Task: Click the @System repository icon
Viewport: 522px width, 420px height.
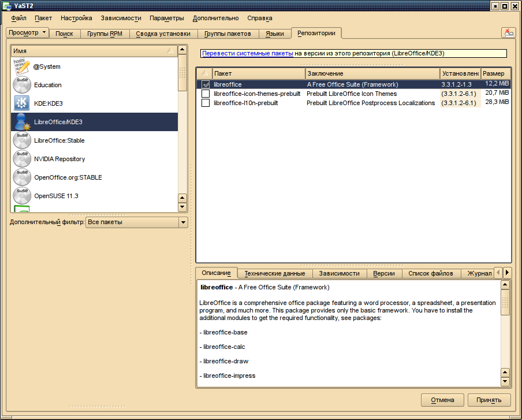Action: coord(21,66)
